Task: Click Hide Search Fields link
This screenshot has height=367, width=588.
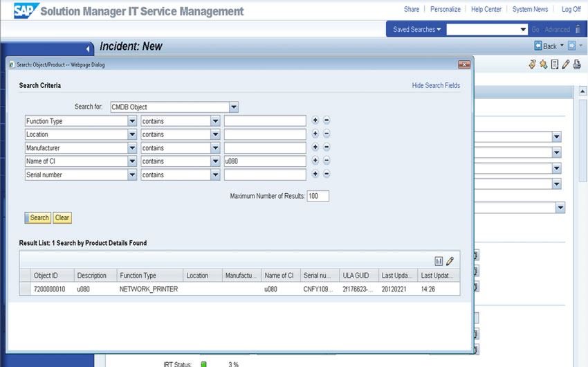Action: click(436, 86)
